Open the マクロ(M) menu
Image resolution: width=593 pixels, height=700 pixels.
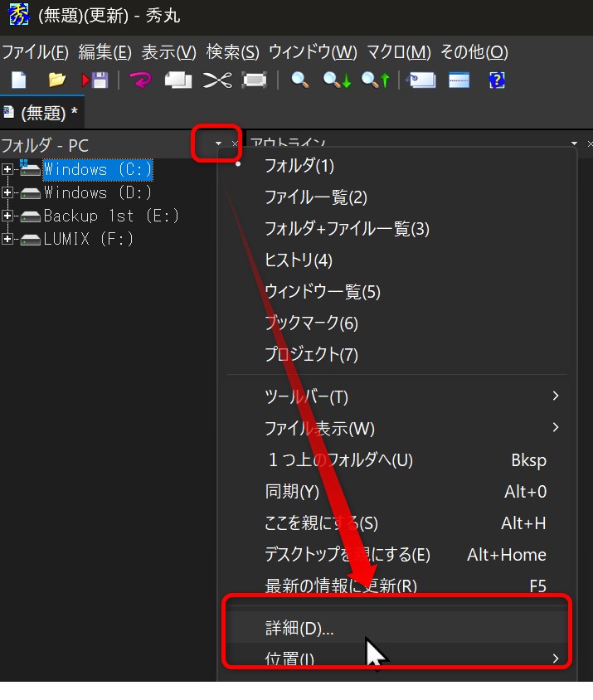398,52
